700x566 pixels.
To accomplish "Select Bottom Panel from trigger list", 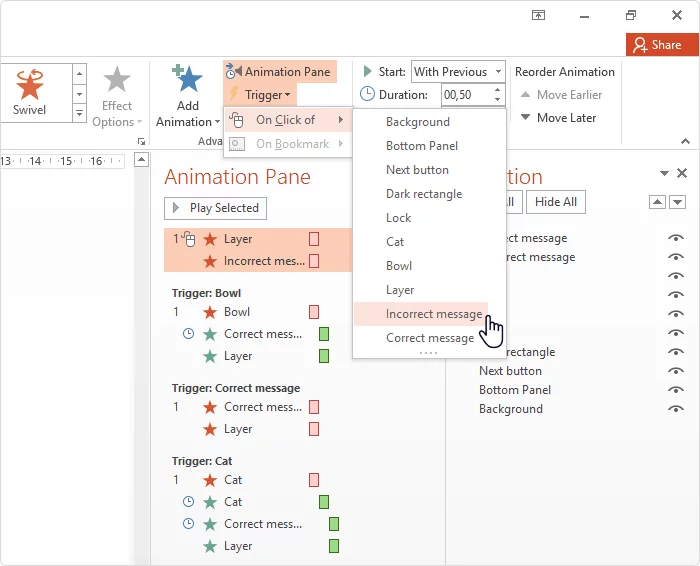I will point(422,146).
